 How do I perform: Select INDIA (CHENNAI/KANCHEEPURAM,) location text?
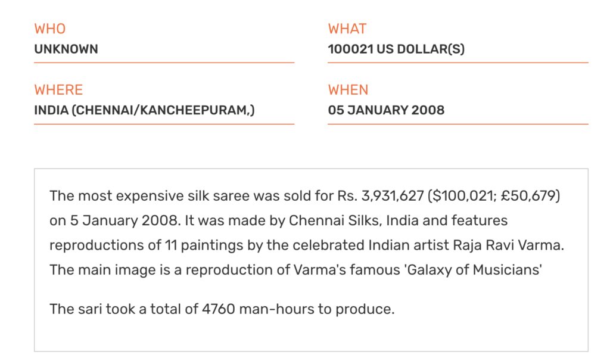[x=144, y=110]
